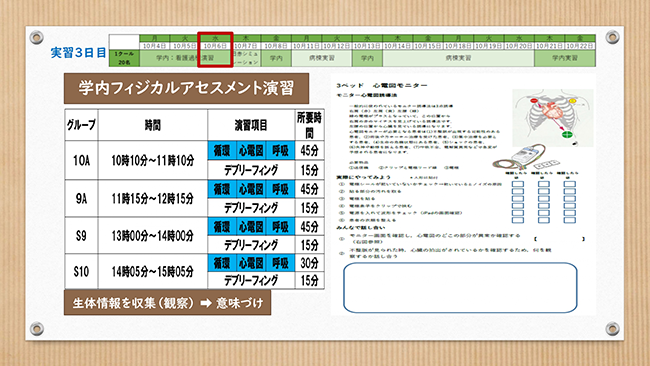
Task: Click the top-left metal pin on the board
Action: pos(36,37)
